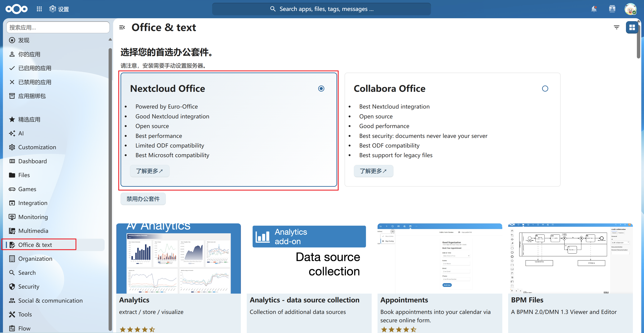Open the 设置 gear in header
The width and height of the screenshot is (644, 333).
point(59,9)
